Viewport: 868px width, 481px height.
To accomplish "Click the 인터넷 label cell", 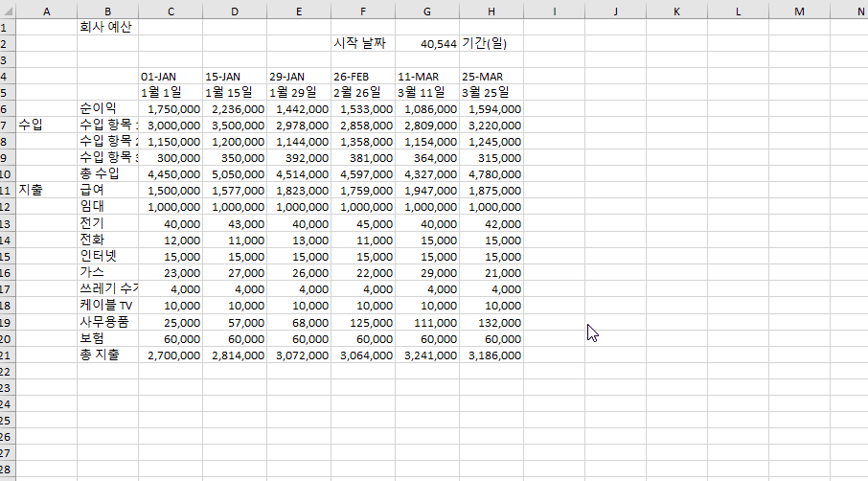I will (x=107, y=256).
